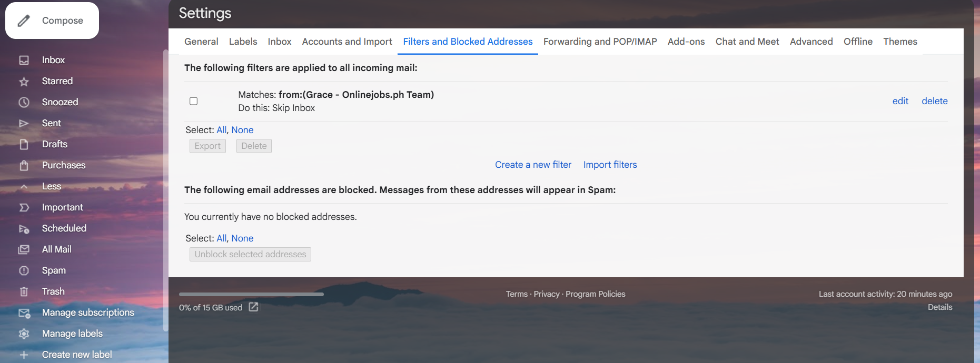
Task: Click the Compose pencil icon
Action: [x=24, y=21]
